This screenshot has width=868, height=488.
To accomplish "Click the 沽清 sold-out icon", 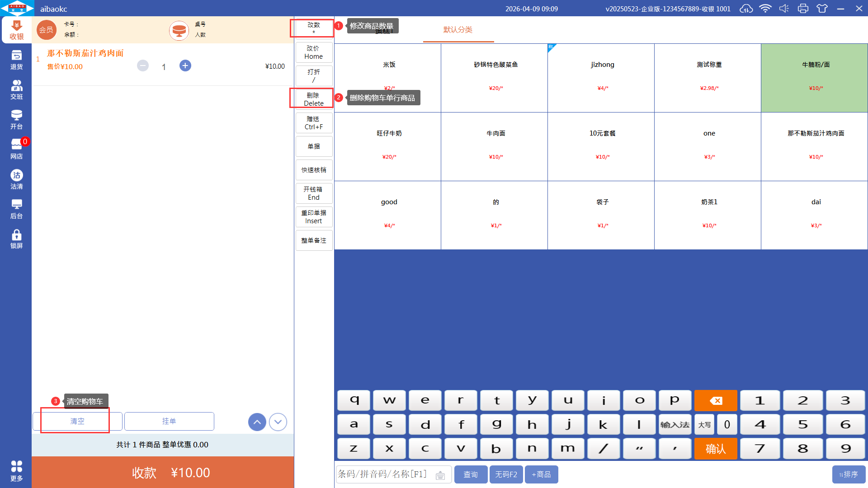I will click(x=16, y=179).
